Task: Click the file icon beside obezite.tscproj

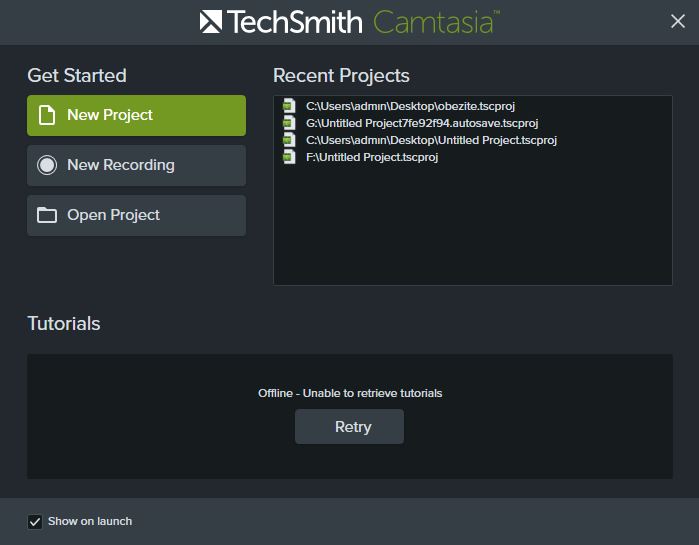Action: pyautogui.click(x=289, y=106)
